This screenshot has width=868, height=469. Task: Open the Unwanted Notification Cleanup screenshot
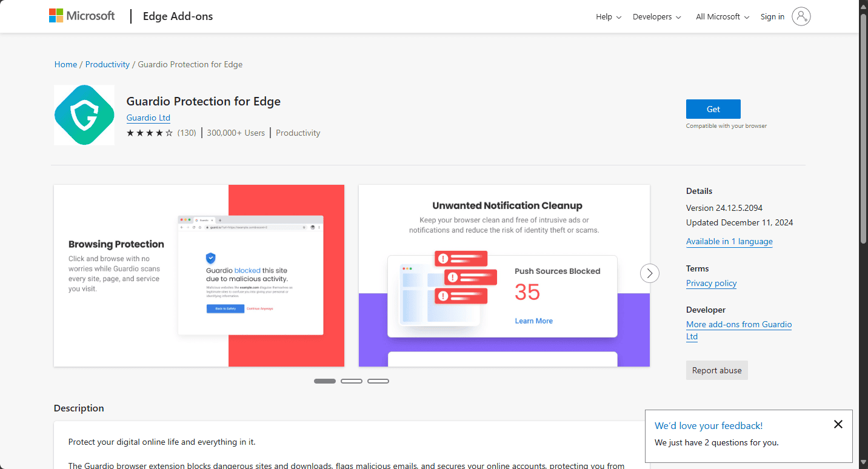tap(504, 276)
